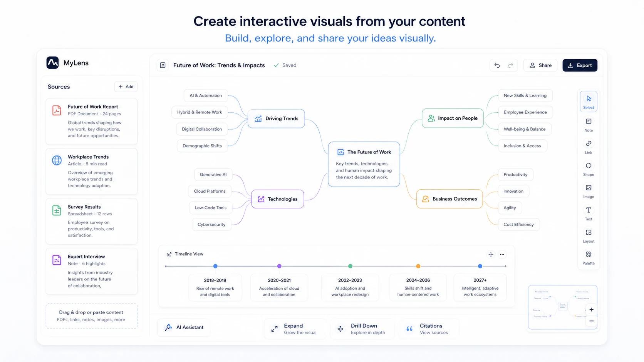Open the 2024–2026 Skills shift card
Viewport: 644px width, 362px height.
point(418,287)
